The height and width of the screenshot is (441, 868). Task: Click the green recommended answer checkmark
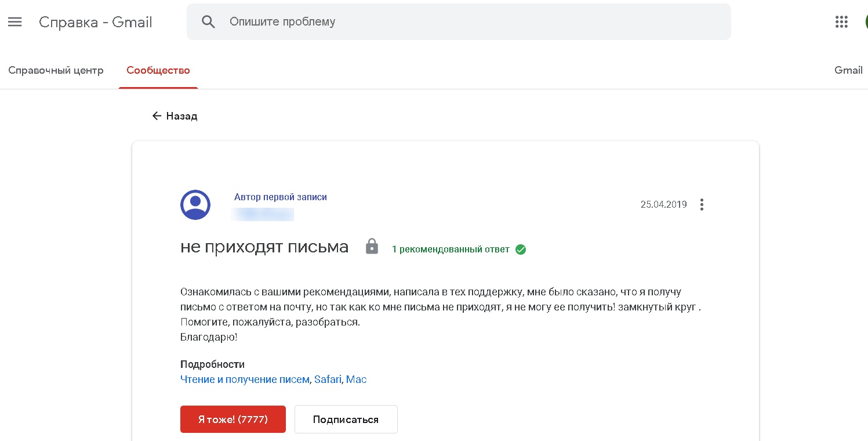point(521,250)
